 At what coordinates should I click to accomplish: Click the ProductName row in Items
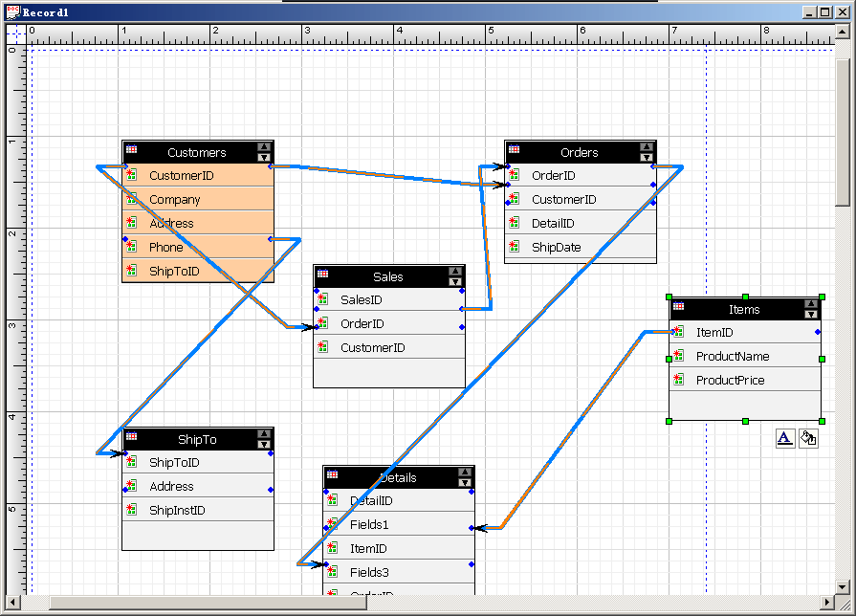click(x=732, y=357)
